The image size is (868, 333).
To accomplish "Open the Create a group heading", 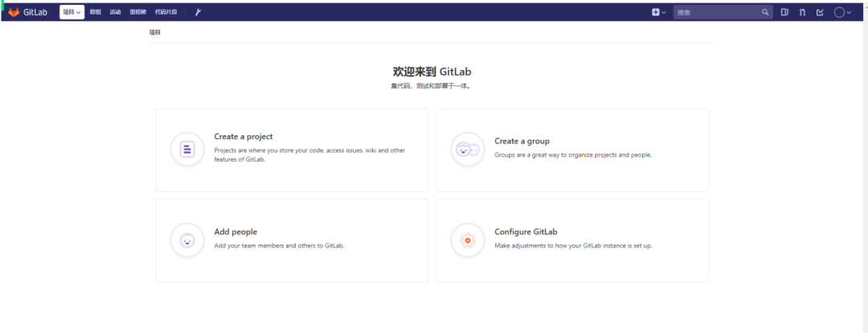I will [522, 142].
